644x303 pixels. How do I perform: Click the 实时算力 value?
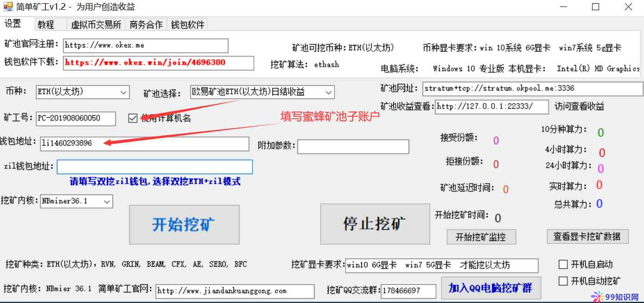[x=599, y=185]
